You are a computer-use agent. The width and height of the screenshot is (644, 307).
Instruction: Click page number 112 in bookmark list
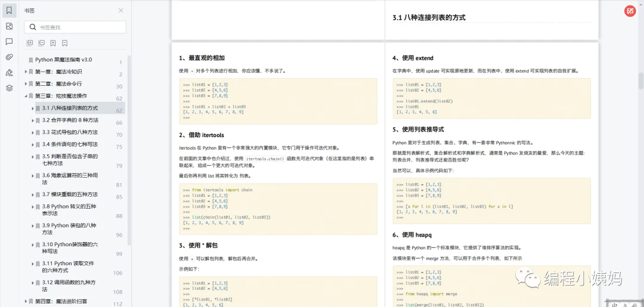point(118,303)
